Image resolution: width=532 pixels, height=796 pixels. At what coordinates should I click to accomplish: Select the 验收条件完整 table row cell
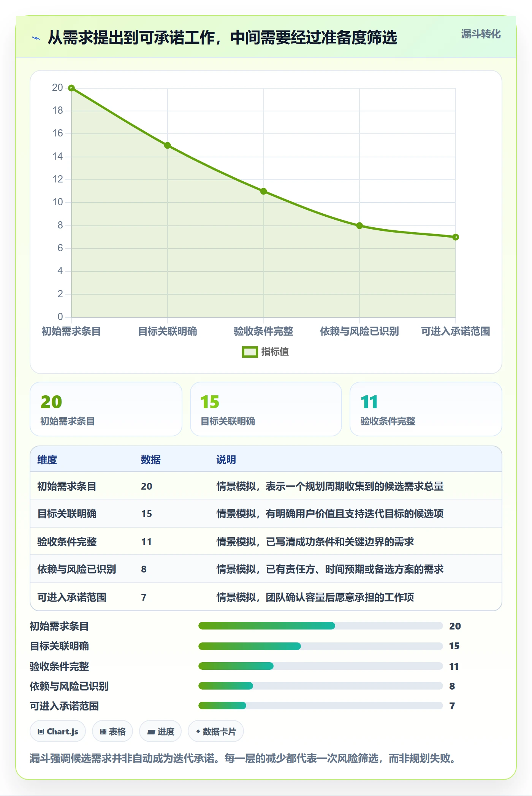[67, 542]
